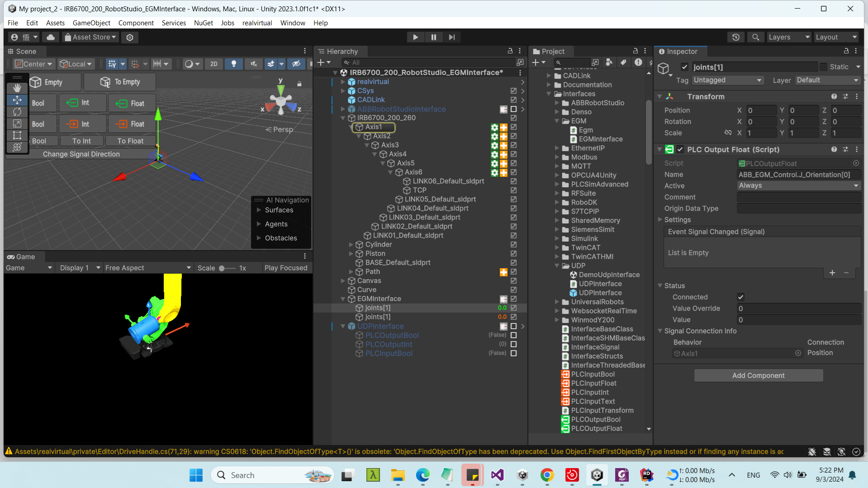
Task: Toggle PLC Output Float script enabled checkbox
Action: 680,149
